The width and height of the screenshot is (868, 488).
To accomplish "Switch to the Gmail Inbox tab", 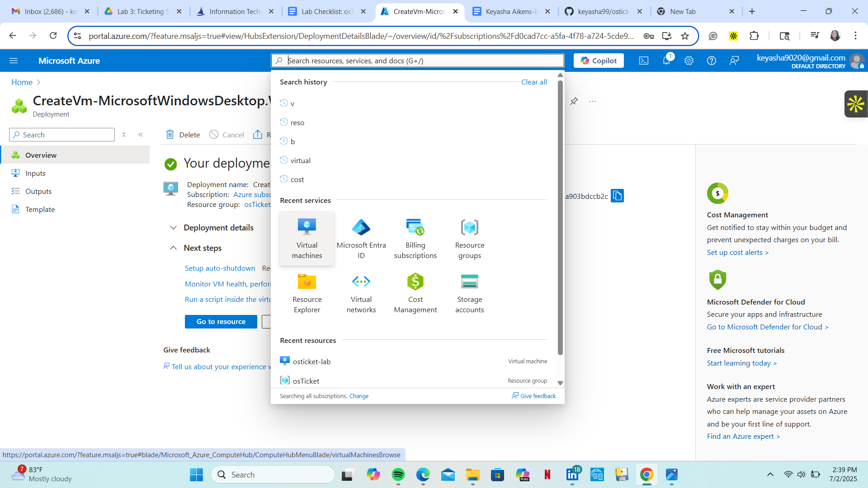I will 51,11.
